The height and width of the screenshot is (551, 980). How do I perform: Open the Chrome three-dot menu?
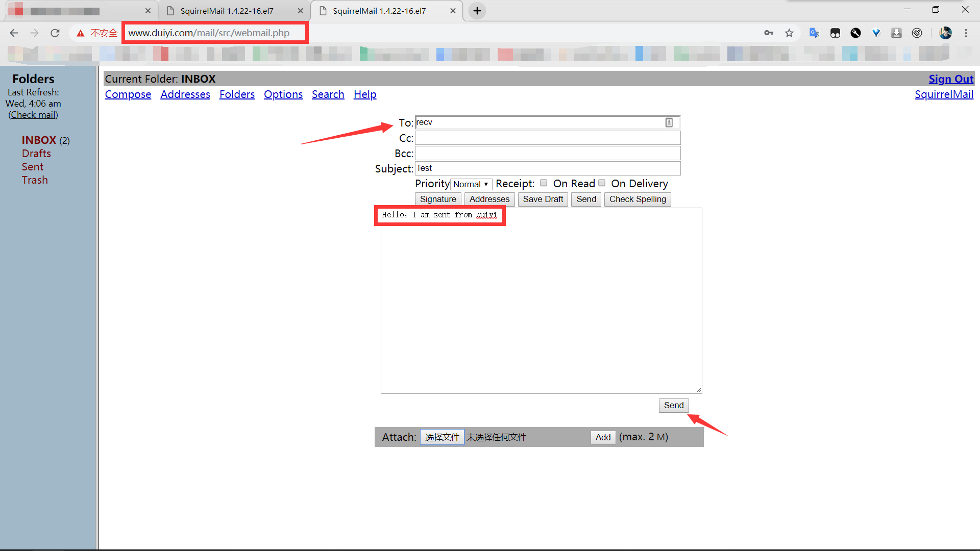click(x=966, y=33)
